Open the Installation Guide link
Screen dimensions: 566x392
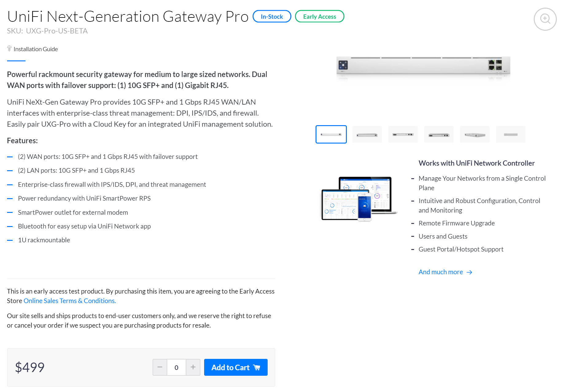pos(36,49)
